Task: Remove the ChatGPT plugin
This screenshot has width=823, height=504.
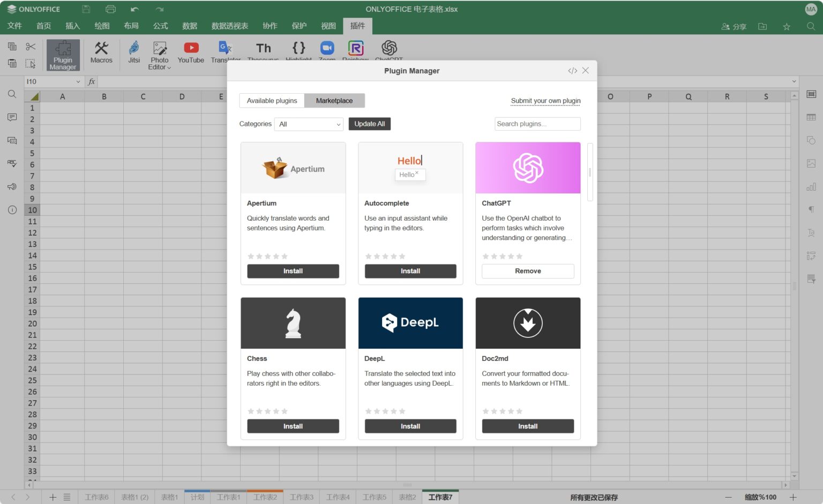Action: (528, 271)
